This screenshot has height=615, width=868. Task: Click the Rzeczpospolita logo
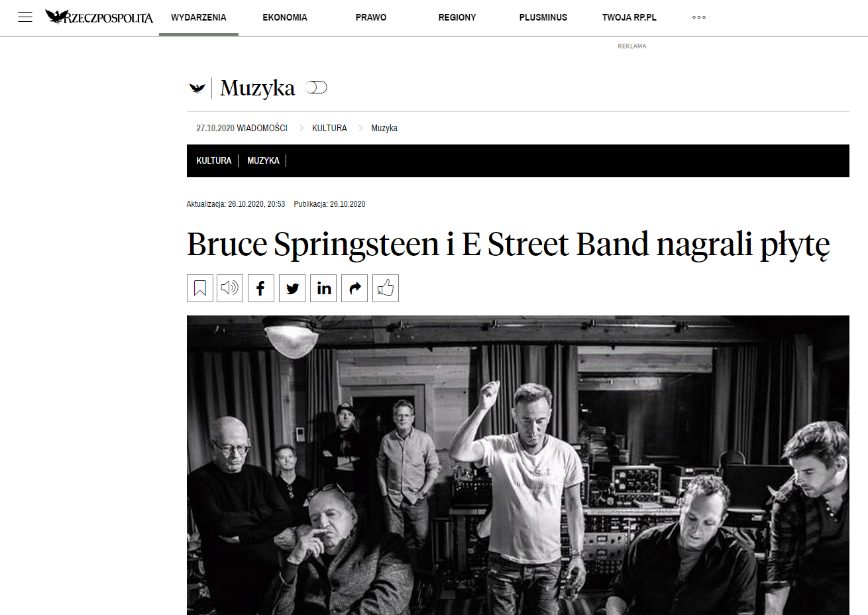click(x=99, y=17)
